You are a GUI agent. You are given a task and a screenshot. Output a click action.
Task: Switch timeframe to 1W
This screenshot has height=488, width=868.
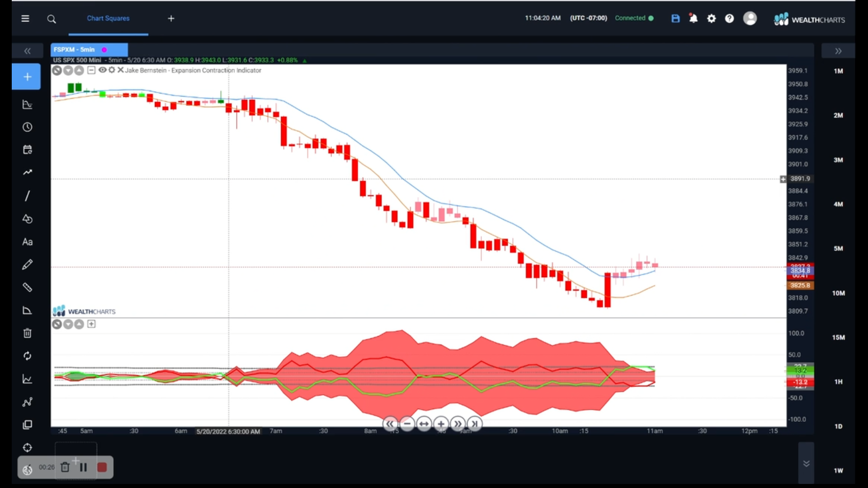coord(838,471)
